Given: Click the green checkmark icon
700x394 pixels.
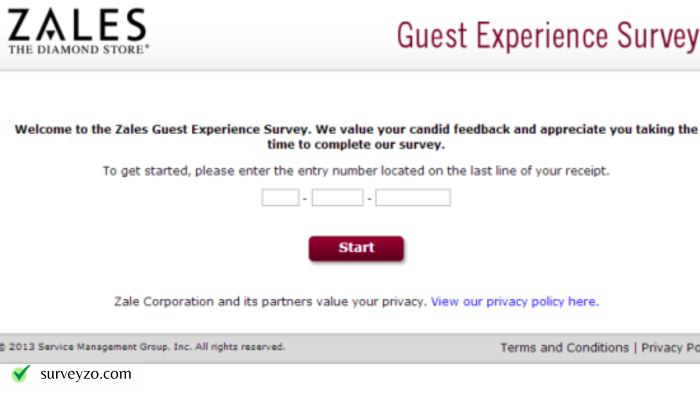Looking at the screenshot, I should tap(21, 373).
